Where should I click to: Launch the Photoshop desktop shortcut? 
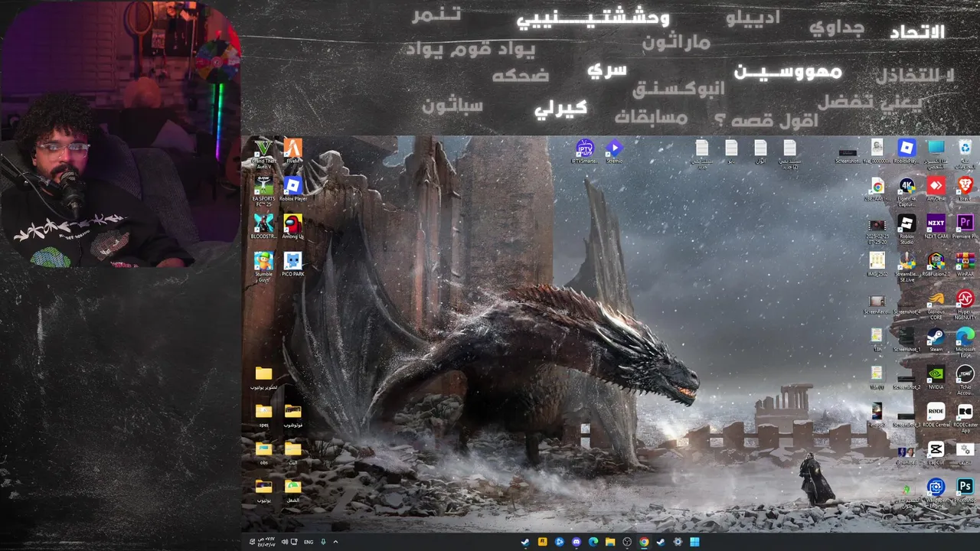point(965,491)
